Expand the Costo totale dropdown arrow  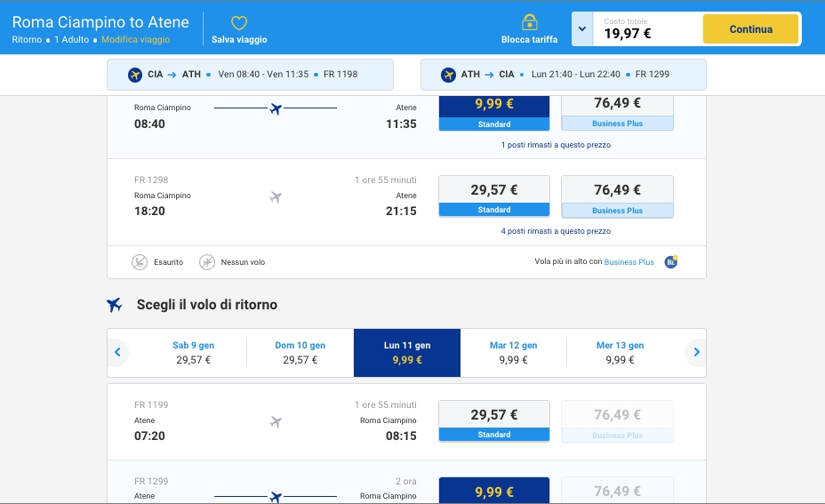[x=582, y=29]
